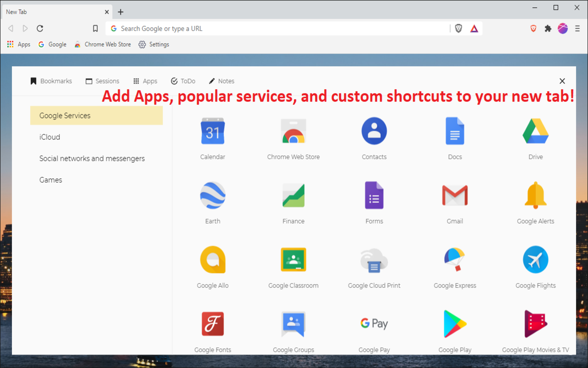The height and width of the screenshot is (368, 588).
Task: Switch to the ToDo tab
Action: pos(183,81)
